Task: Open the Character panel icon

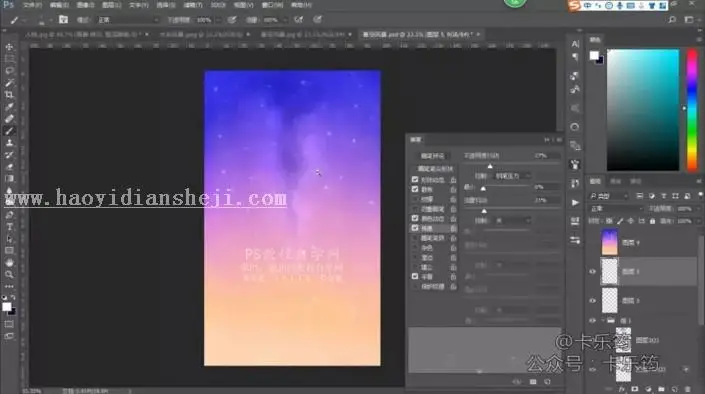Action: [575, 44]
